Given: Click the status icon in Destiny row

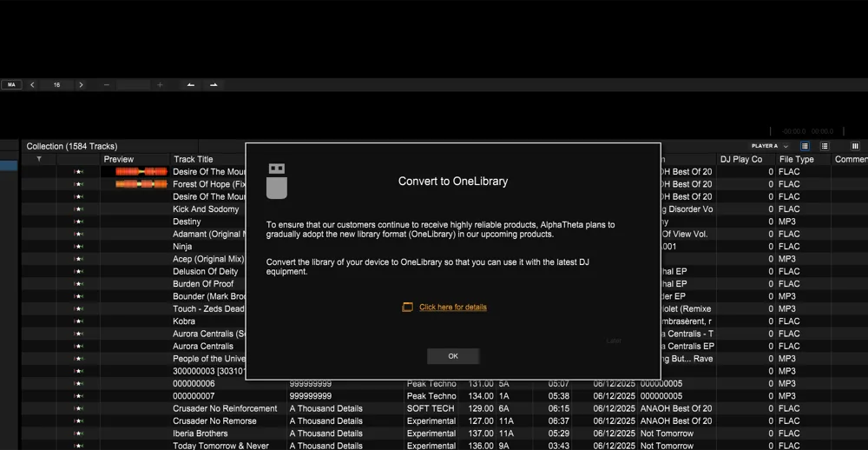Looking at the screenshot, I should pos(79,222).
